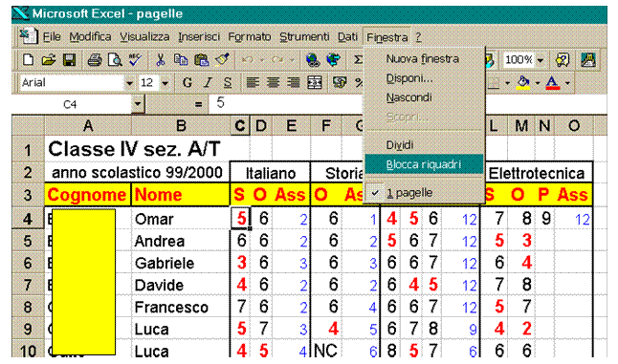Print the sheet using the printer icon
The width and height of the screenshot is (618, 364).
point(95,60)
